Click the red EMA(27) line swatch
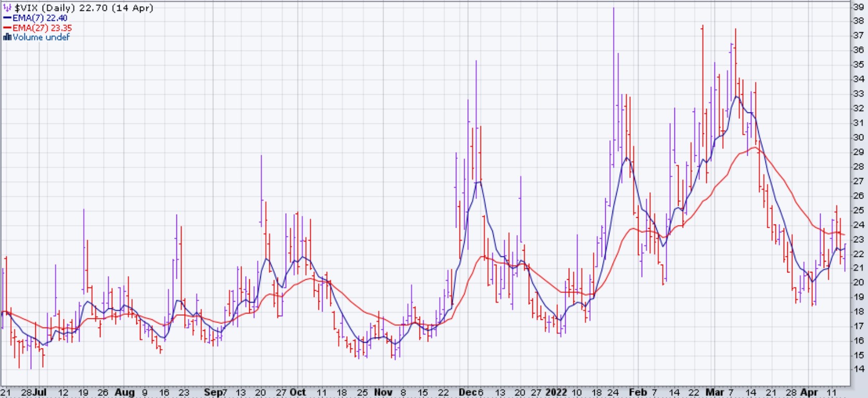Viewport: 868px width, 398px height. [x=7, y=28]
